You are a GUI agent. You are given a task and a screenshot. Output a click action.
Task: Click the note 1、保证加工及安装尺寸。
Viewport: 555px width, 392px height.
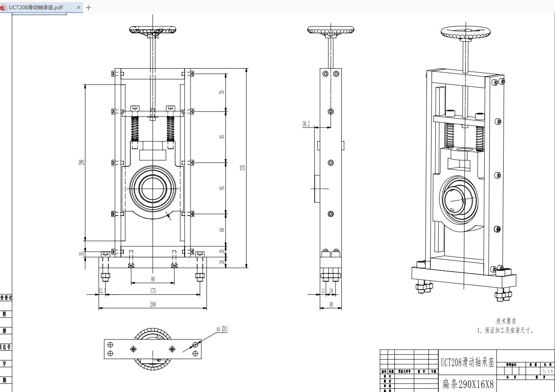point(506,331)
